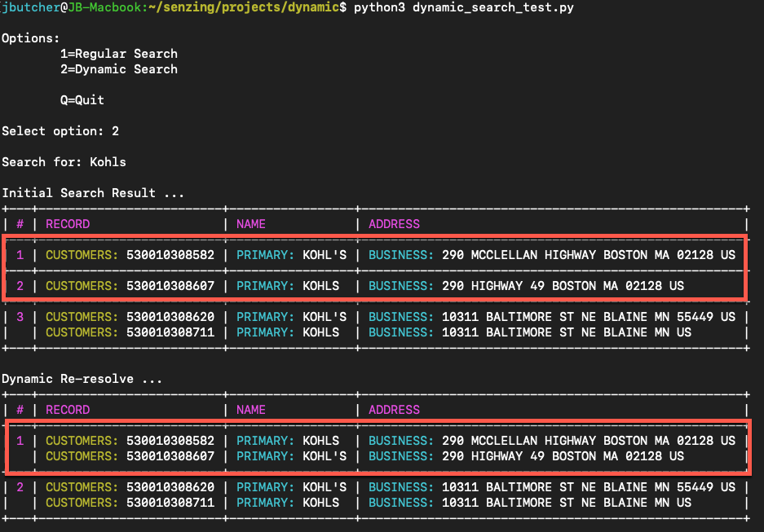Click the ADDRESS header in Initial Search table

pos(394,224)
